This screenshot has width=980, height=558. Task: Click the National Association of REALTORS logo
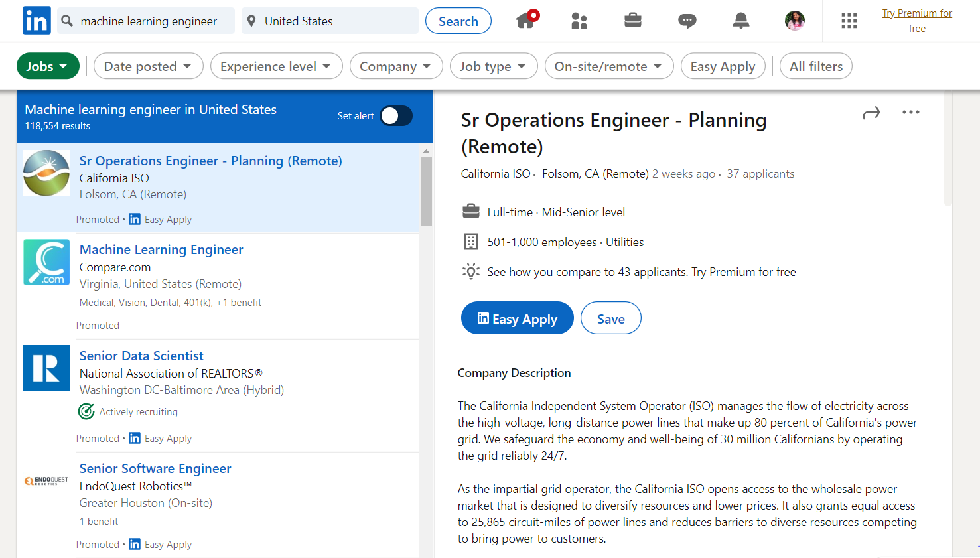(x=46, y=368)
